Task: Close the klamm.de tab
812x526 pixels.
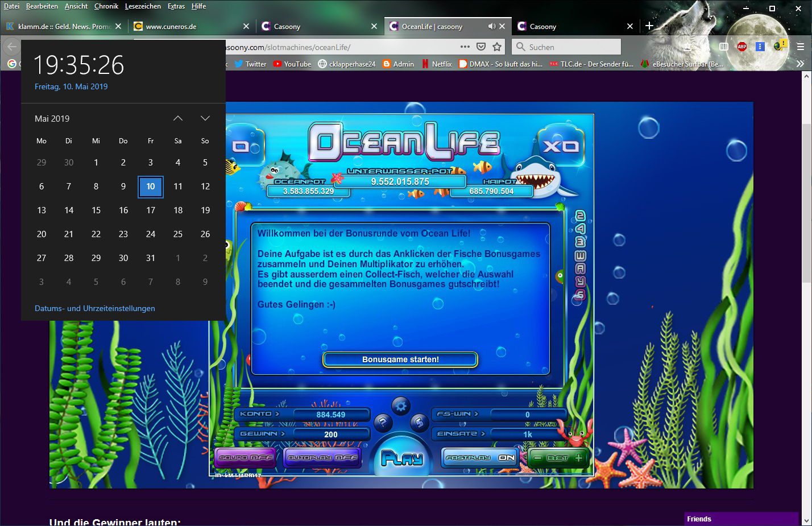Action: pyautogui.click(x=118, y=26)
